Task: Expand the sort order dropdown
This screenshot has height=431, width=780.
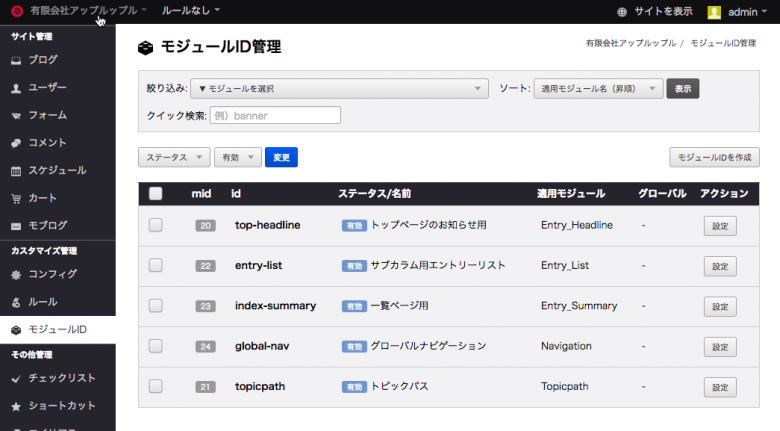Action: [x=598, y=89]
